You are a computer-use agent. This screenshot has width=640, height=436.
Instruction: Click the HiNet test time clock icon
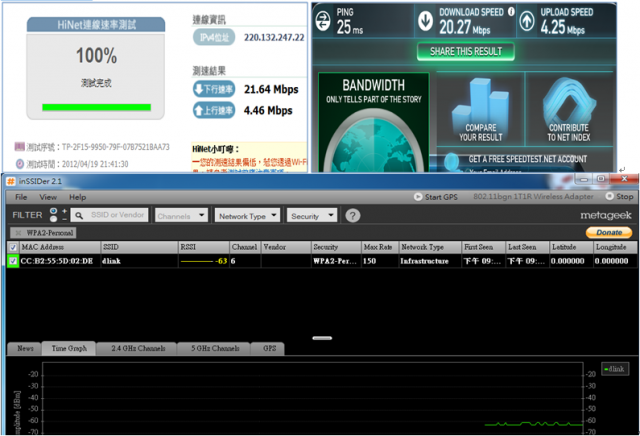(x=20, y=164)
